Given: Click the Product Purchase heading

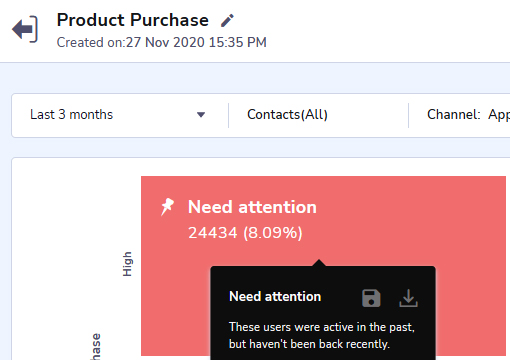Looking at the screenshot, I should click(x=133, y=20).
